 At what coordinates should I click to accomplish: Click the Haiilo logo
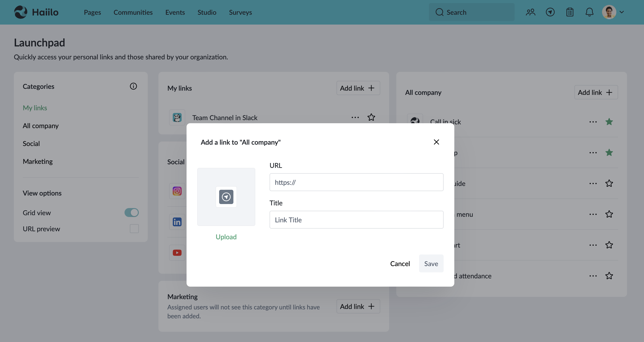(36, 12)
